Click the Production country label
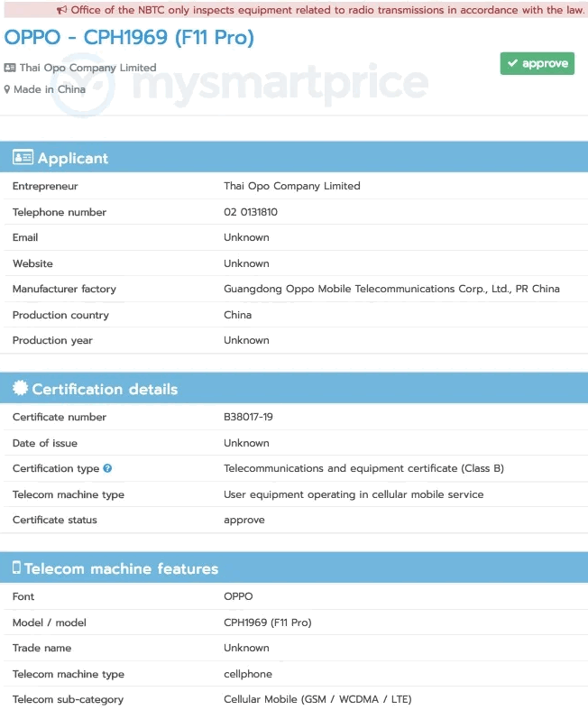The width and height of the screenshot is (588, 710). tap(60, 315)
